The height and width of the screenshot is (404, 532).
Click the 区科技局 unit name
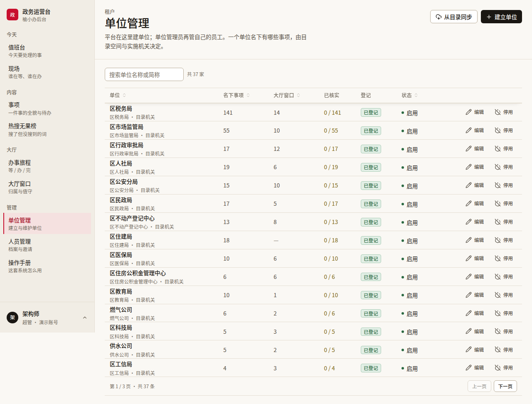[121, 328]
